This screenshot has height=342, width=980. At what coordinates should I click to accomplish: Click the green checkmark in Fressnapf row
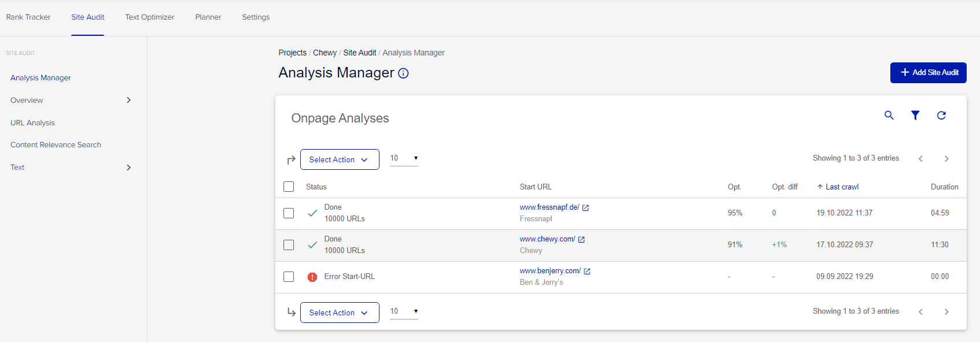click(x=312, y=213)
